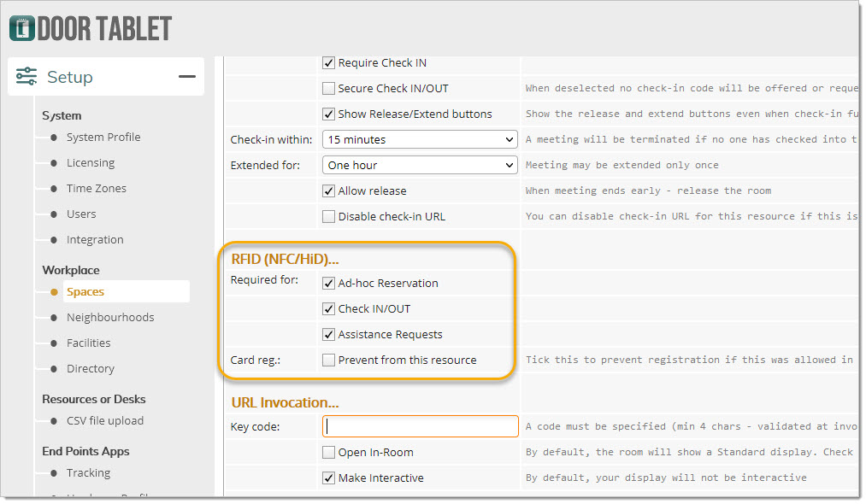
Task: Collapse the Setup section with minus icon
Action: (186, 77)
